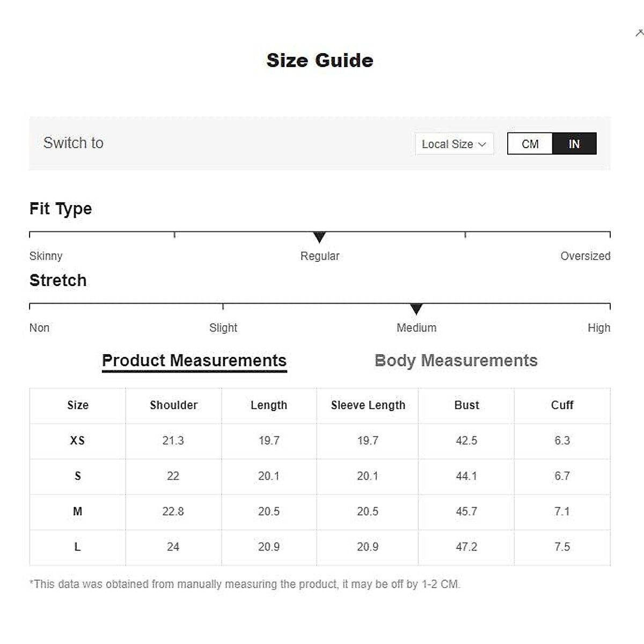Select the Product Measurements tab

(x=194, y=361)
